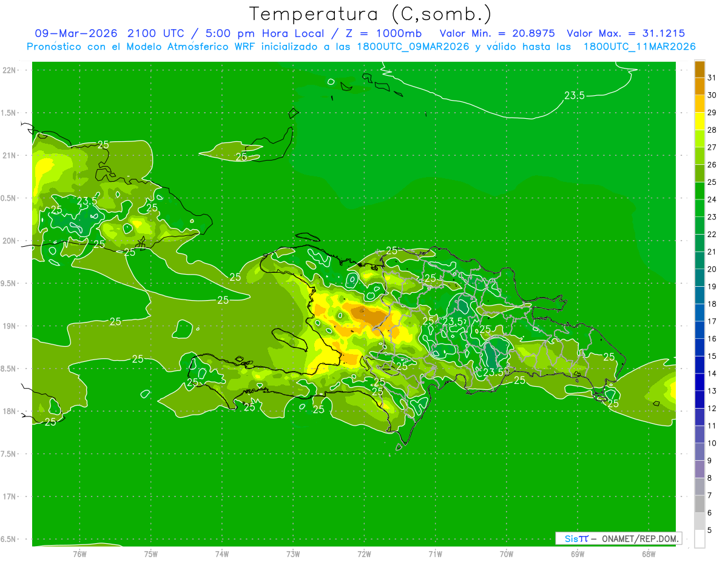Click the longitude axis label '73W'
728x562 pixels.
(x=293, y=554)
